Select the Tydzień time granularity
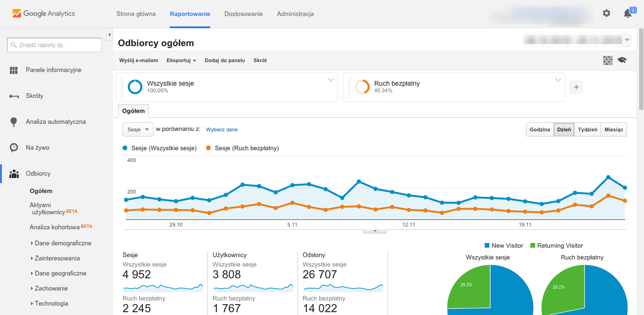 pyautogui.click(x=587, y=129)
